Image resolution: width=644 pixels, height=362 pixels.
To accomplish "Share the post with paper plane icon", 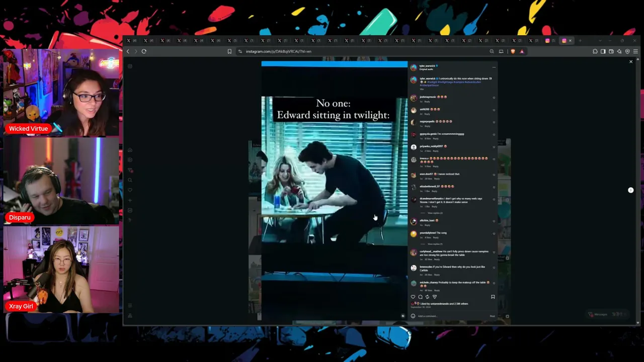I will tap(435, 297).
